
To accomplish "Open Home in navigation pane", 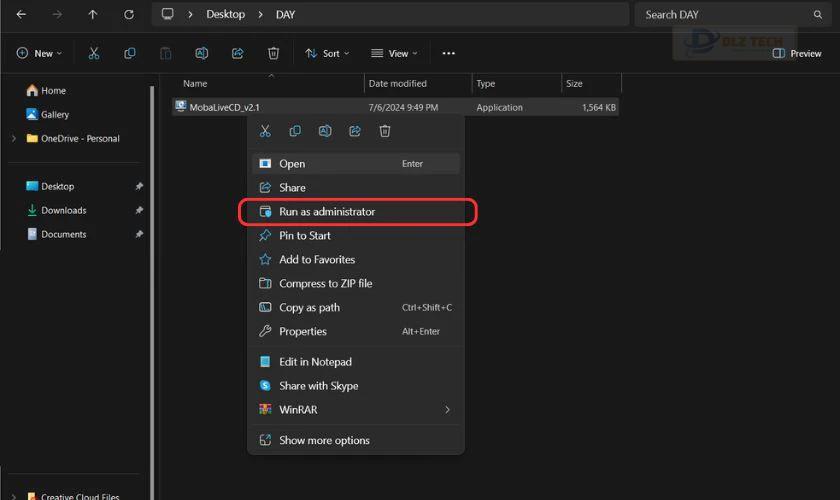I will click(x=46, y=91).
